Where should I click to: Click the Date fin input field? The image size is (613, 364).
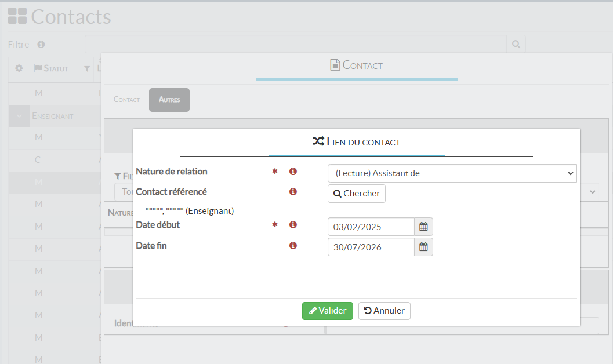point(371,247)
